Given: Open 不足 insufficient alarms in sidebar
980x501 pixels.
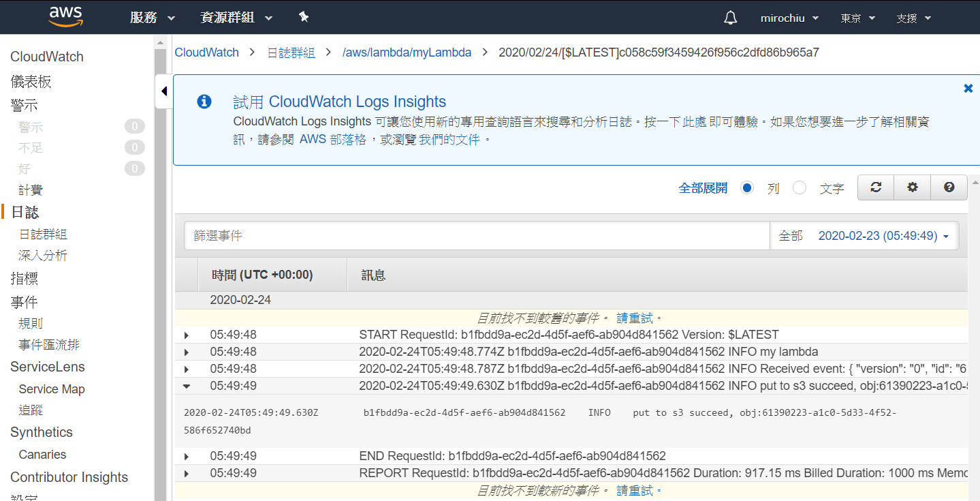Looking at the screenshot, I should tap(31, 147).
